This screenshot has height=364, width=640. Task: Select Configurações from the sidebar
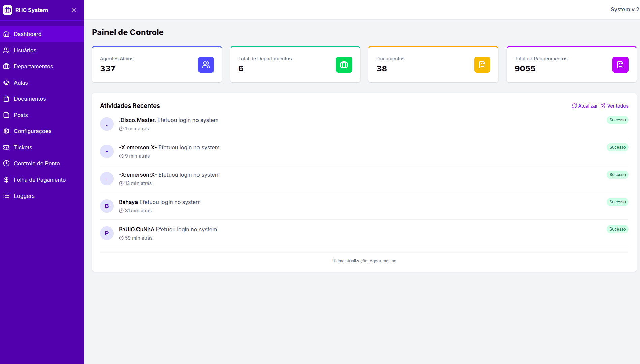coord(32,131)
